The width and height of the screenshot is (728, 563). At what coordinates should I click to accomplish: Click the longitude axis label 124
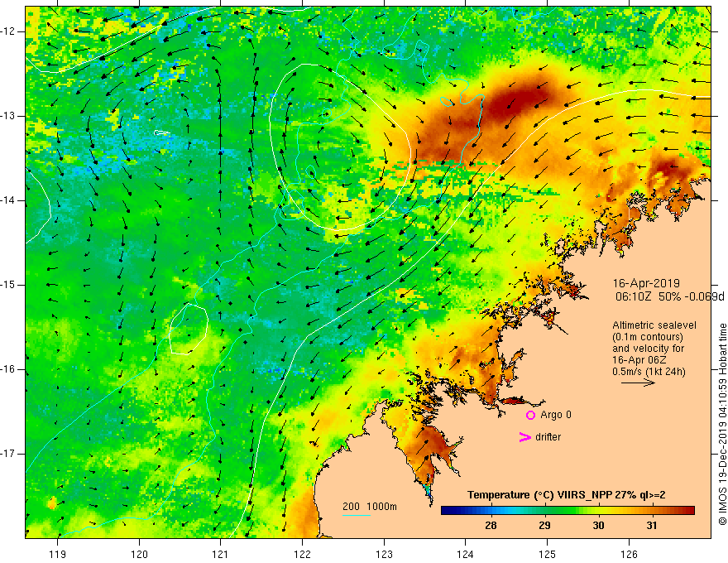pos(466,554)
